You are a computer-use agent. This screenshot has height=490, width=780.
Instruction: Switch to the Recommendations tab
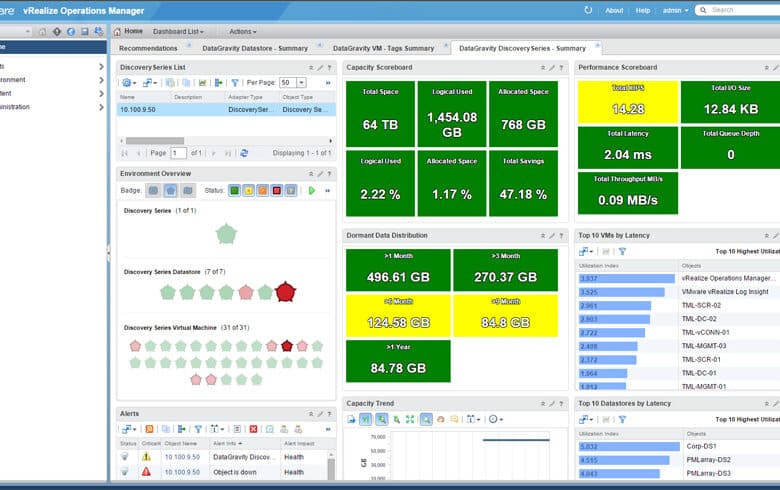[x=148, y=48]
